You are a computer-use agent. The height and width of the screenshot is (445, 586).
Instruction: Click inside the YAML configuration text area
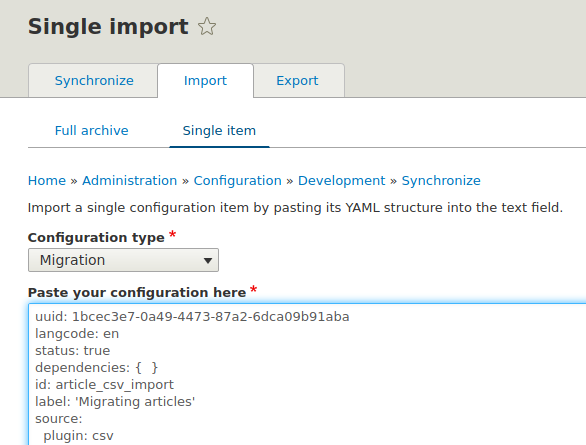307,374
